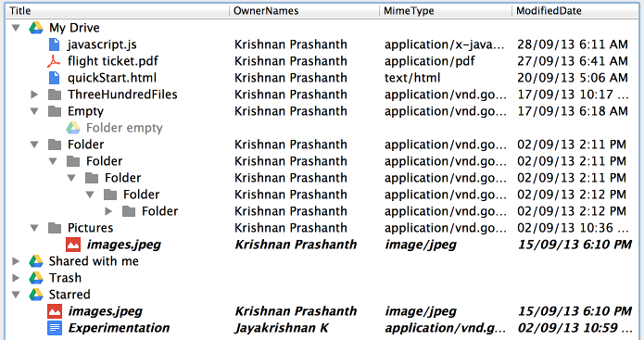
Task: Click the date 17/09/13 6:18 AM
Action: click(573, 111)
